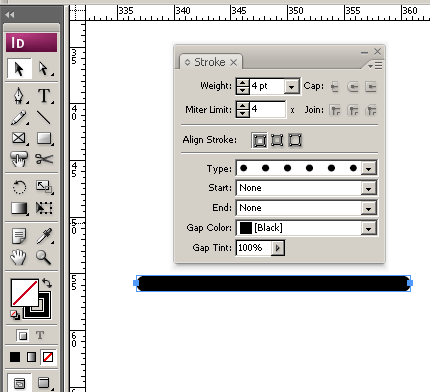This screenshot has width=430, height=392.
Task: Apply solid color button
Action: pyautogui.click(x=15, y=357)
